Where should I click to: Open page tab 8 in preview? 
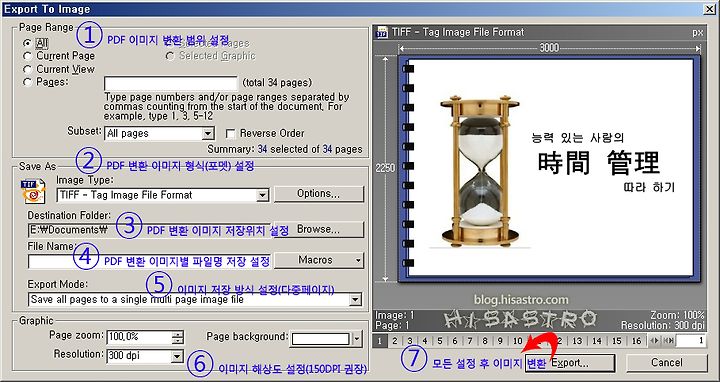485,341
